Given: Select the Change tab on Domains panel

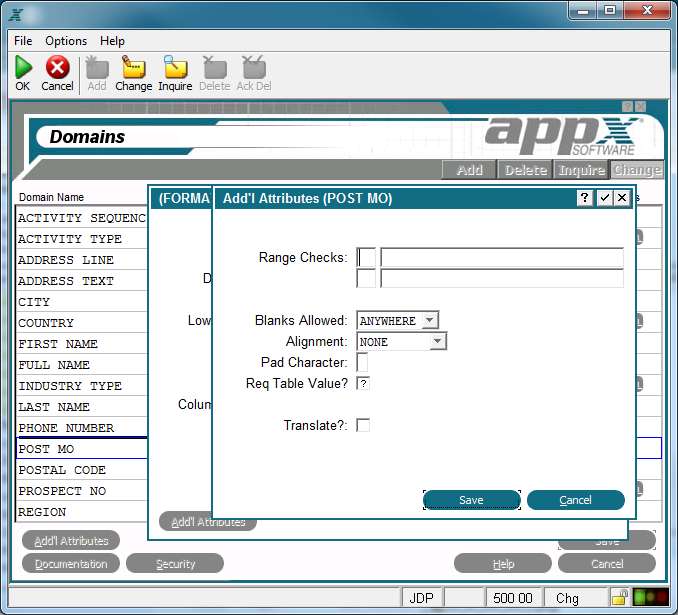Looking at the screenshot, I should click(x=636, y=170).
